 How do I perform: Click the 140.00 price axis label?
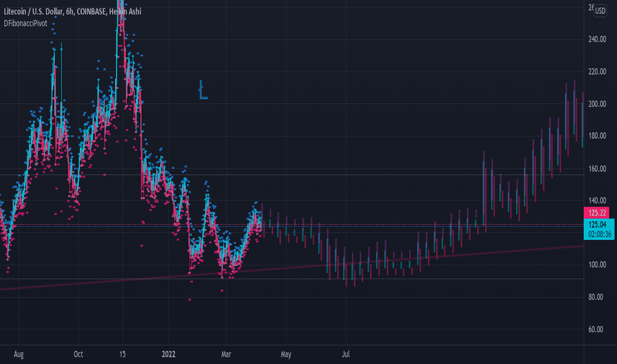coord(597,201)
